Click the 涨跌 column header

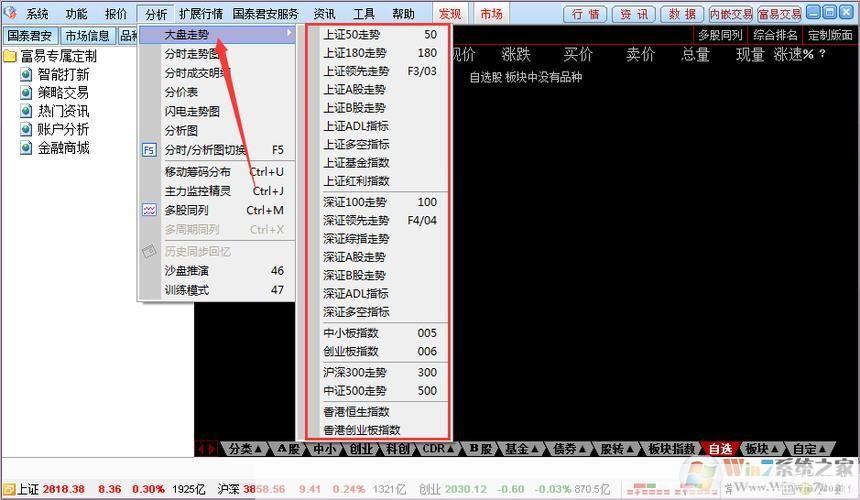pos(516,55)
